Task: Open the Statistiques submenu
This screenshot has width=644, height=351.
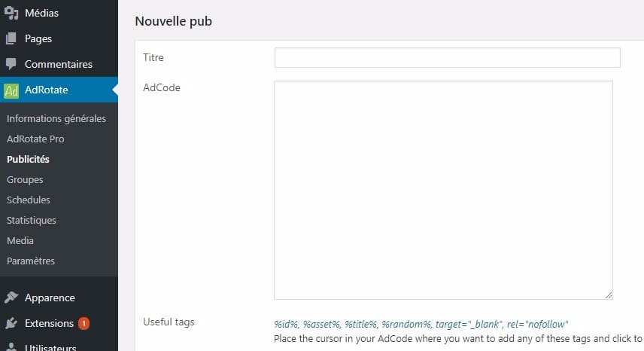Action: (x=31, y=220)
